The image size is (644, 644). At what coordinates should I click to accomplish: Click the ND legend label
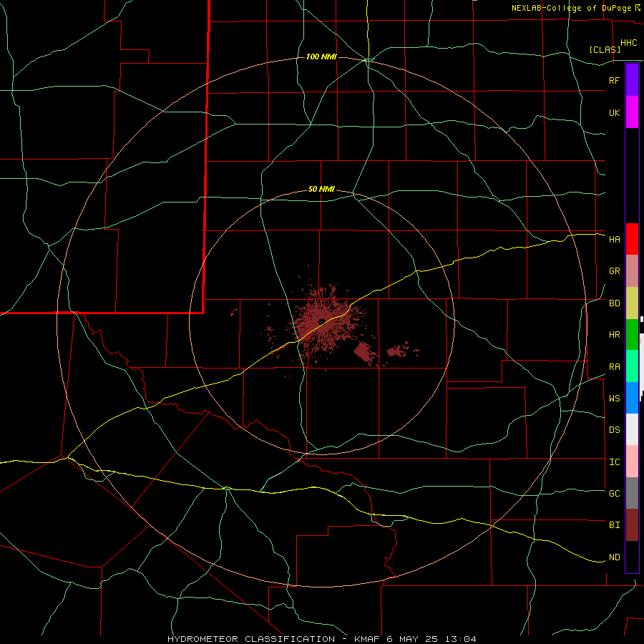tap(614, 557)
